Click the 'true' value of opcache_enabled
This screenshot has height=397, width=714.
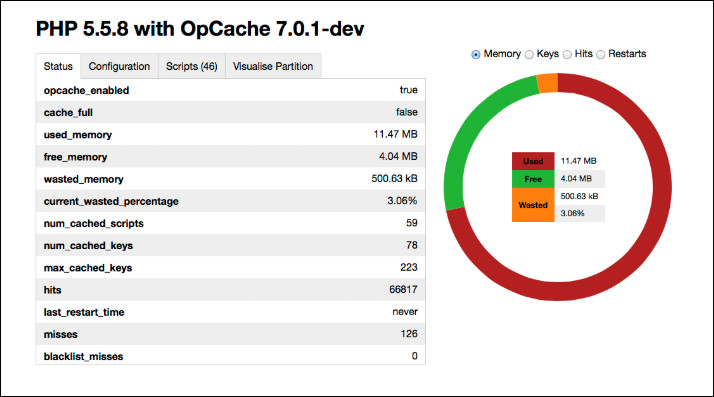pos(408,90)
